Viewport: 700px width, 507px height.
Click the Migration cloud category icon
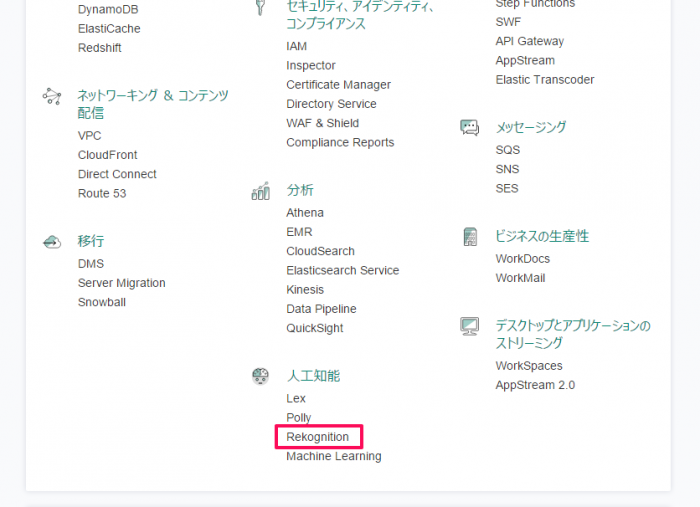click(x=52, y=242)
